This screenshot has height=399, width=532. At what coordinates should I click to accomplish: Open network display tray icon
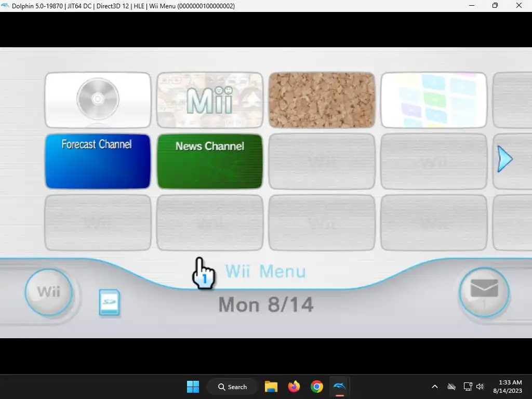point(468,387)
